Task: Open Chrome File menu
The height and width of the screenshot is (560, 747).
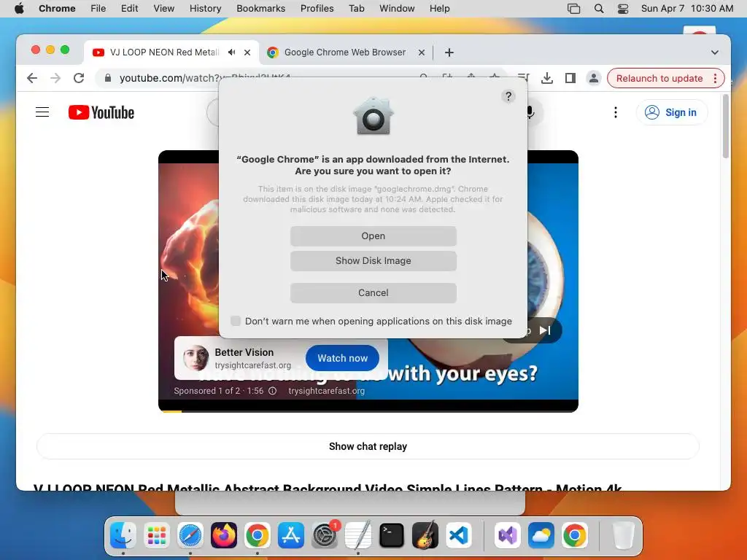Action: (98, 9)
